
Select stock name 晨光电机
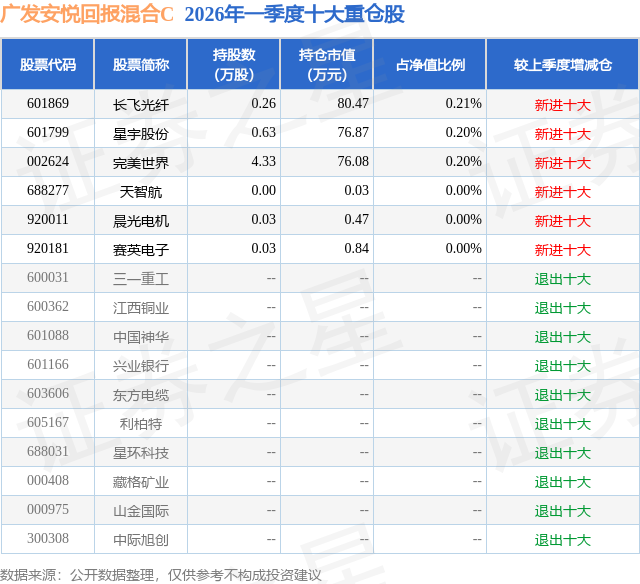141,221
